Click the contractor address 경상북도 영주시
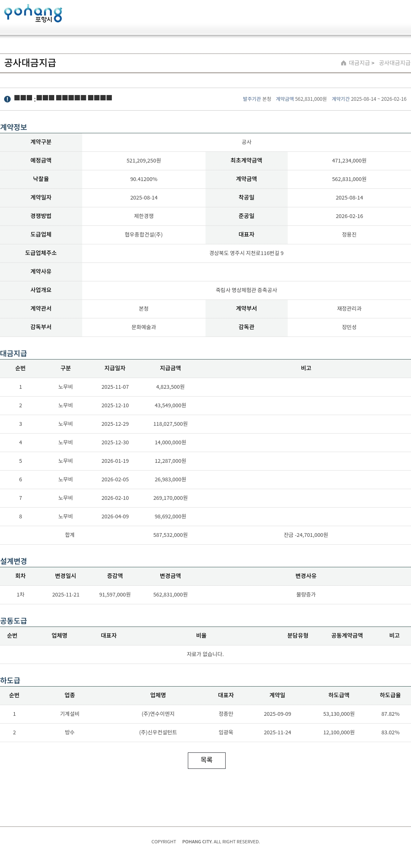 [x=246, y=253]
